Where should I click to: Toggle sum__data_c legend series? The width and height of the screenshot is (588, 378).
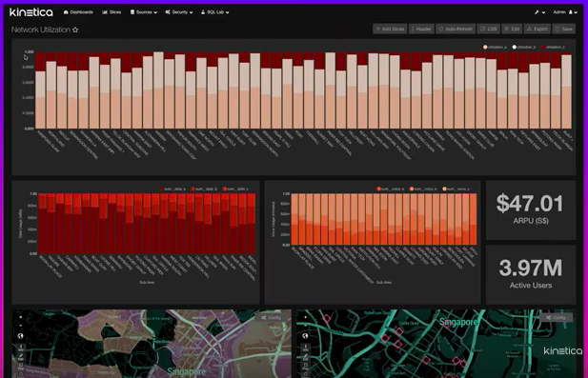(x=235, y=189)
